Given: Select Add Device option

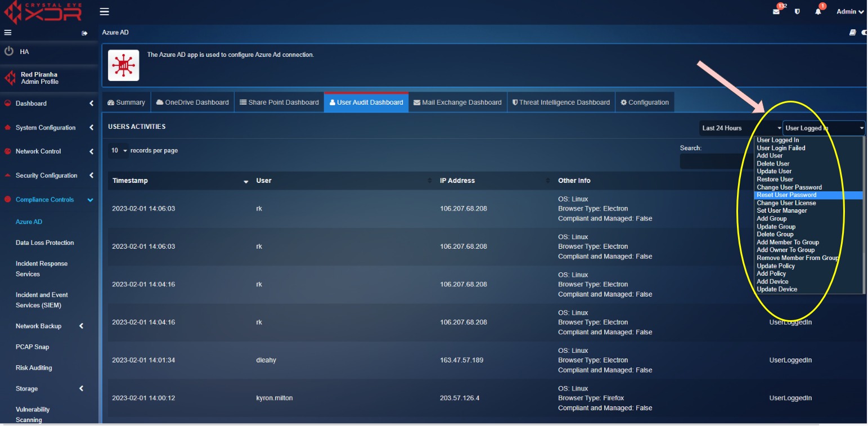Looking at the screenshot, I should [808, 282].
